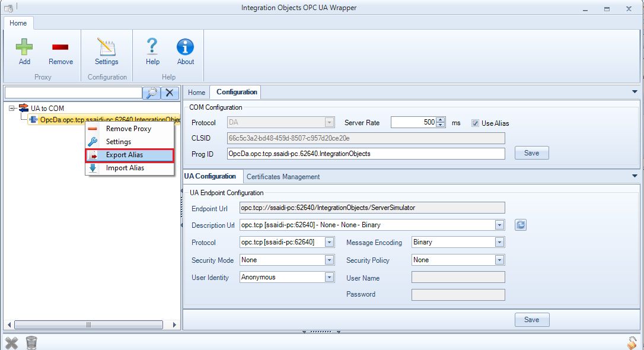Clear the search with X button

coord(170,93)
